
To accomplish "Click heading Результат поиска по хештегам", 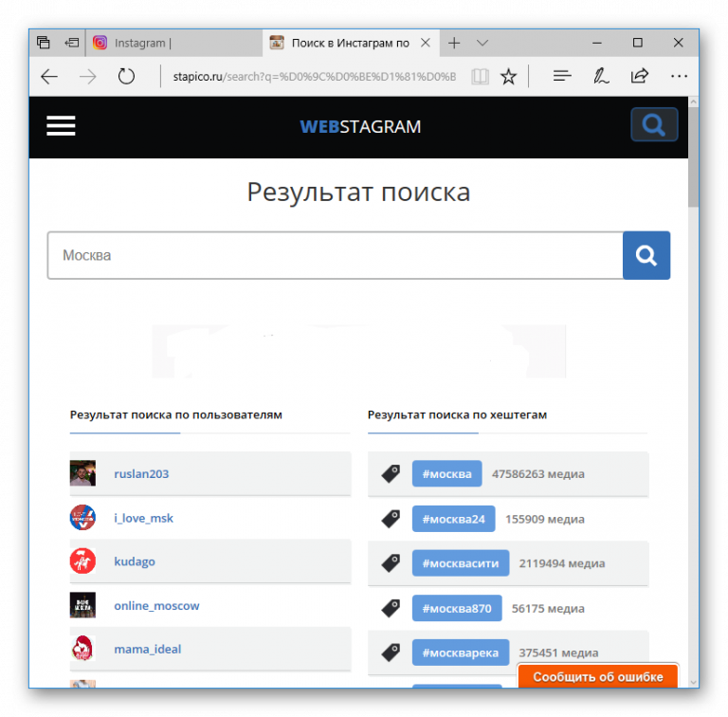I will (457, 414).
